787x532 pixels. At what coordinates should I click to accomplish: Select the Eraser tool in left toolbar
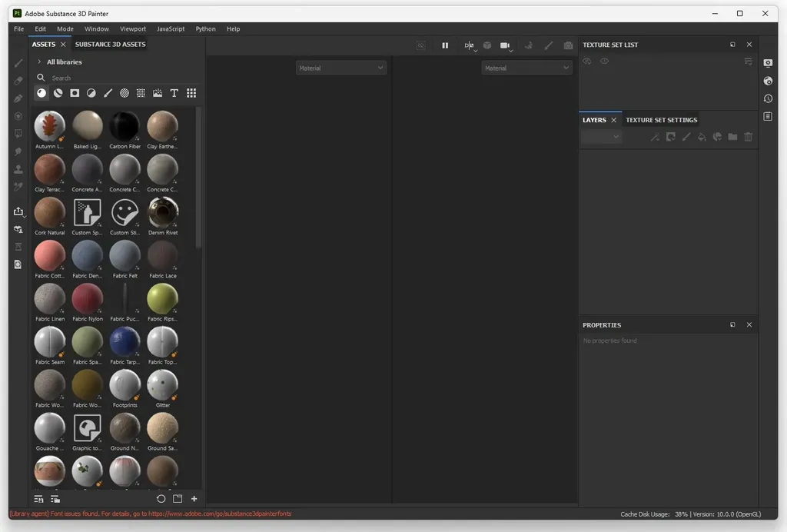pyautogui.click(x=18, y=81)
